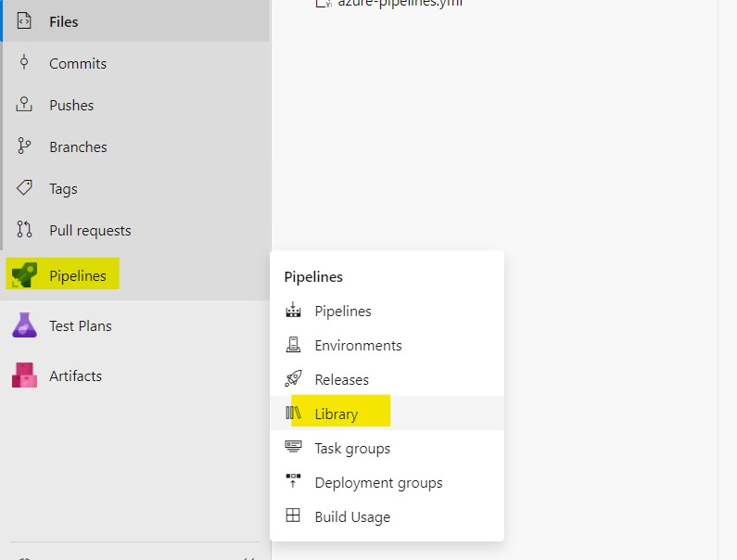Image resolution: width=737 pixels, height=560 pixels.
Task: Open Releases from the flyout menu
Action: click(x=341, y=380)
